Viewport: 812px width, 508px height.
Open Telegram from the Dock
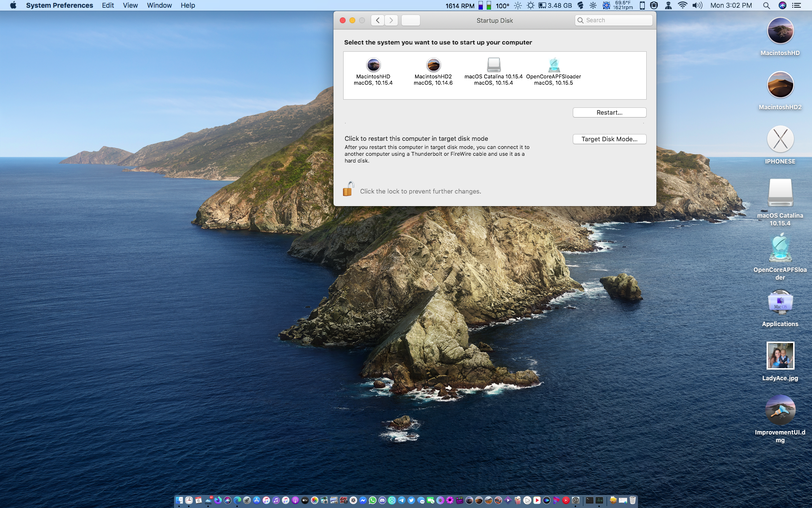[x=402, y=500]
